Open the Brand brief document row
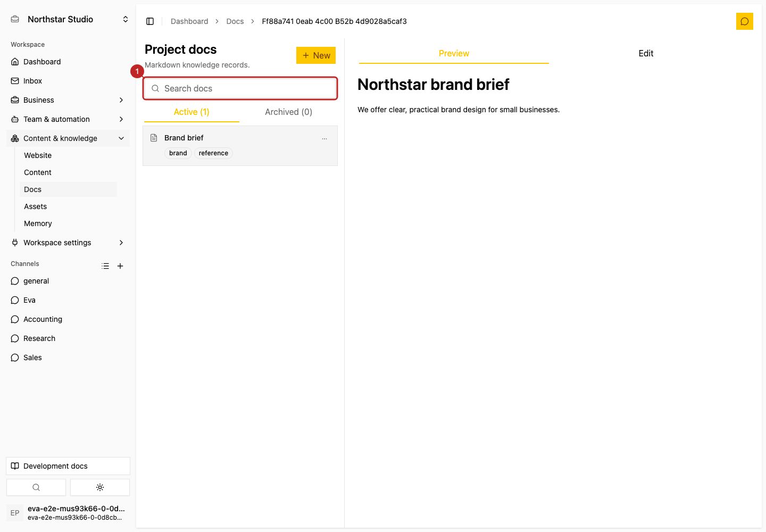766x532 pixels. click(240, 146)
